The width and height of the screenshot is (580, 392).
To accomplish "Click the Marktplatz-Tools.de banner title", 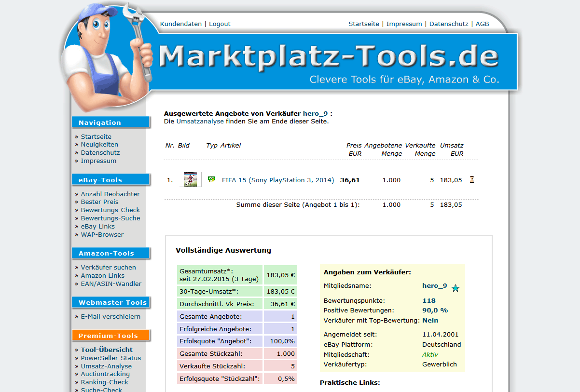I will pos(329,56).
